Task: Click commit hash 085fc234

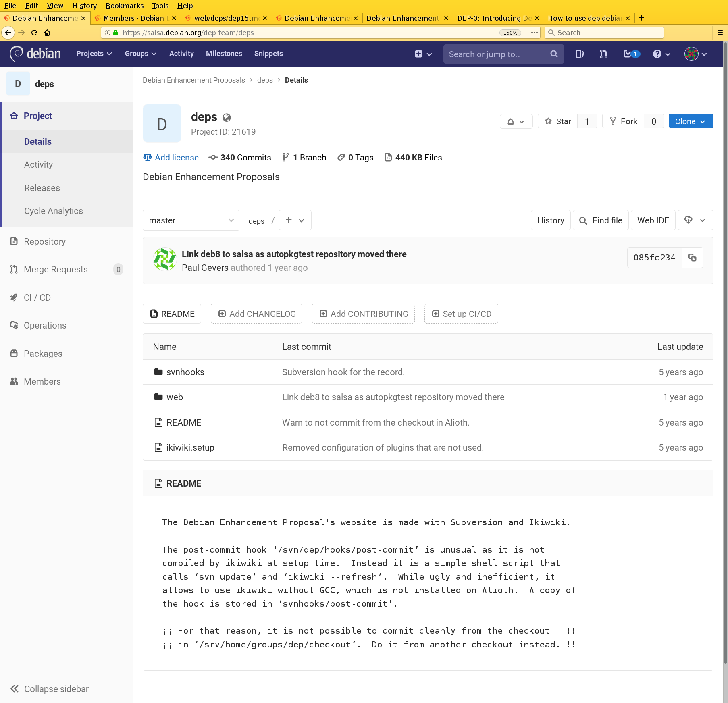Action: [654, 258]
